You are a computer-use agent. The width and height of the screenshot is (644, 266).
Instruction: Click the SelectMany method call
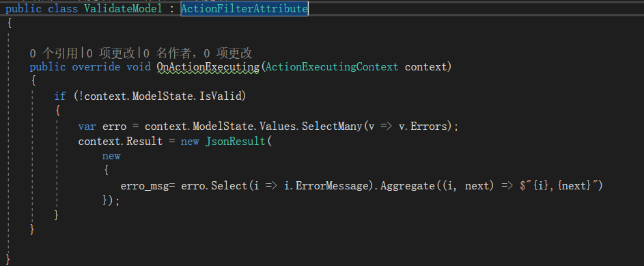click(x=332, y=127)
